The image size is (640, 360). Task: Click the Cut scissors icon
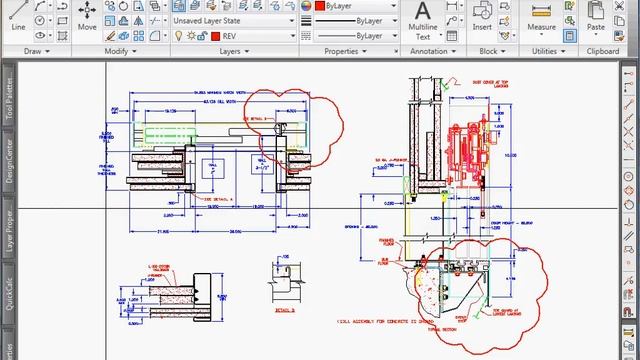tap(619, 6)
